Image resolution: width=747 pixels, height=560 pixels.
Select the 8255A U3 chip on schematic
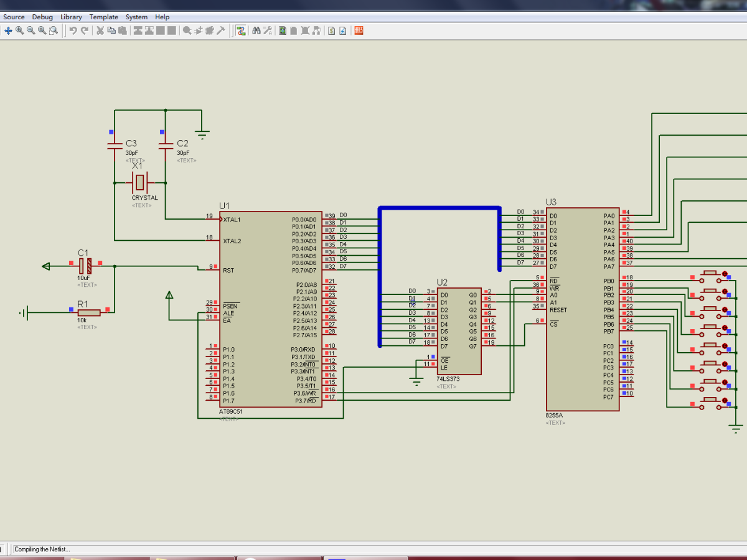583,309
